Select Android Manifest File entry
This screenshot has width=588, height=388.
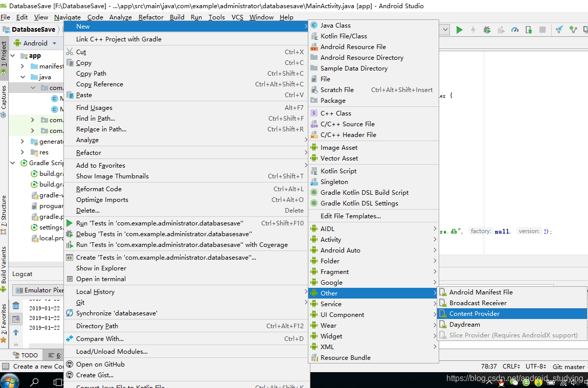coord(512,292)
